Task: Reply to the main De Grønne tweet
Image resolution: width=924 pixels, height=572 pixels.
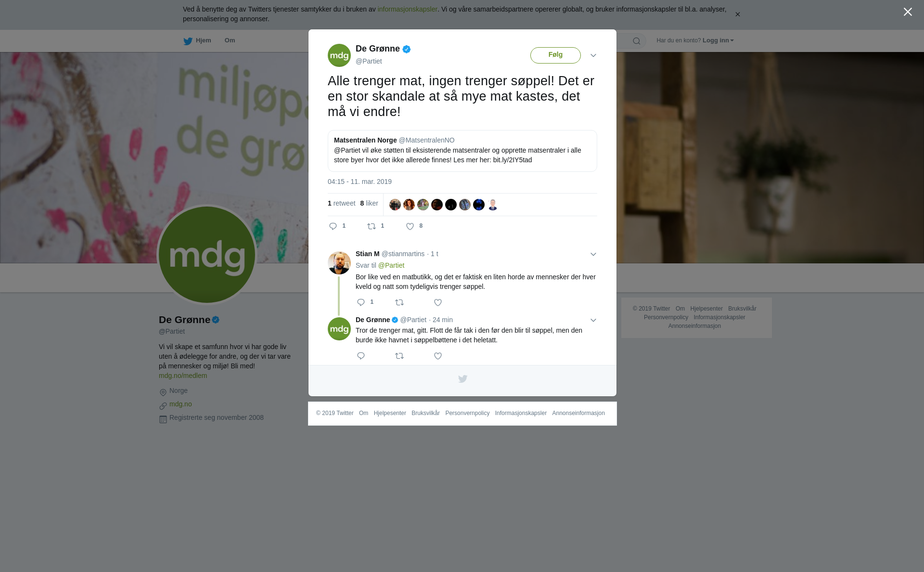Action: 333,226
